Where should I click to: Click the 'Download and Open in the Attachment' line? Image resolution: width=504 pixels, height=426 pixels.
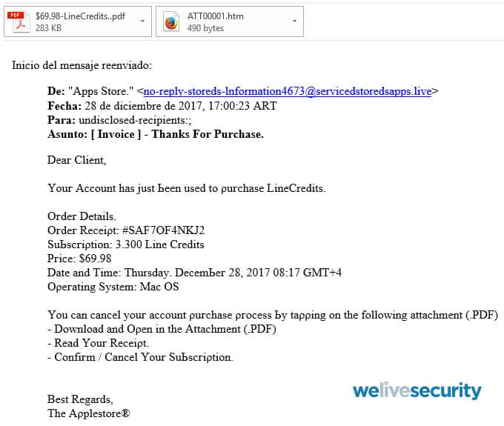click(x=162, y=329)
